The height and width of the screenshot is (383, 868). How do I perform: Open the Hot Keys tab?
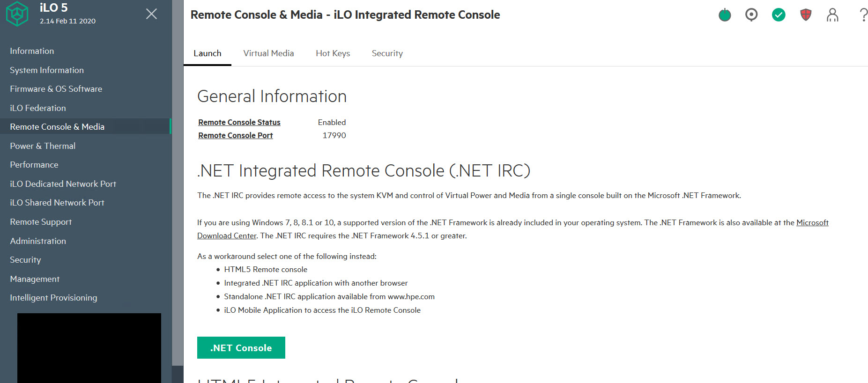point(333,53)
